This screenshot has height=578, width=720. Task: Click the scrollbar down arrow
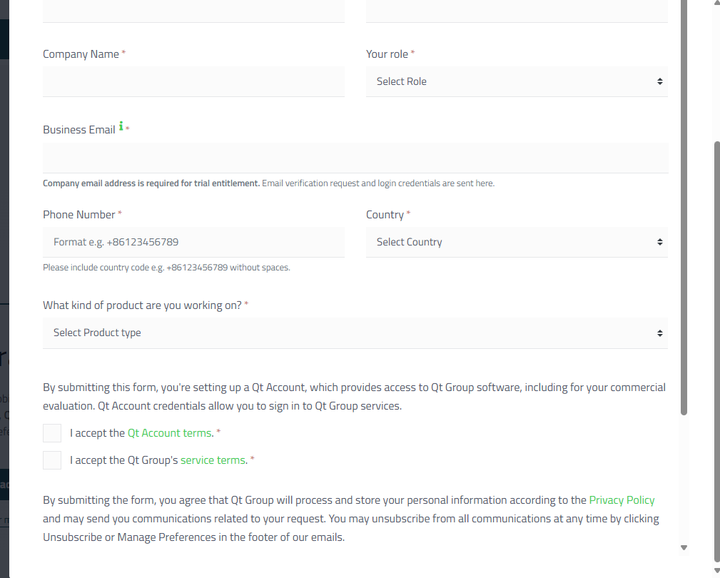(x=684, y=548)
